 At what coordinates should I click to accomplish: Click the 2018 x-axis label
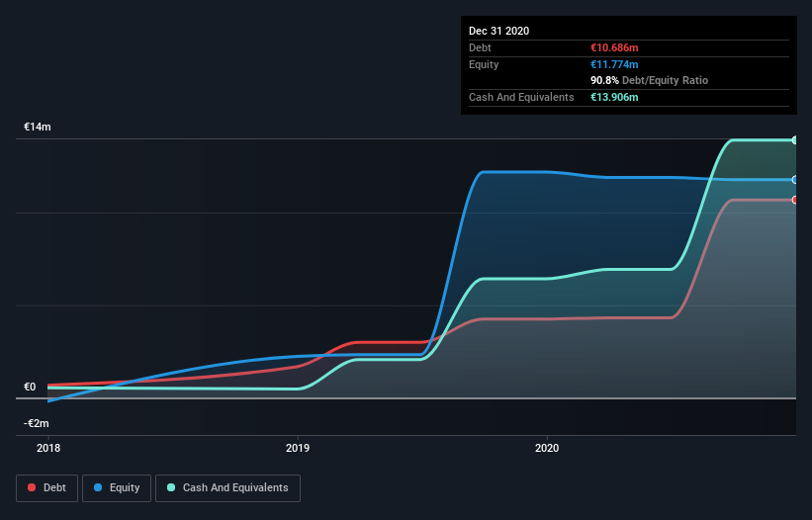pyautogui.click(x=48, y=448)
